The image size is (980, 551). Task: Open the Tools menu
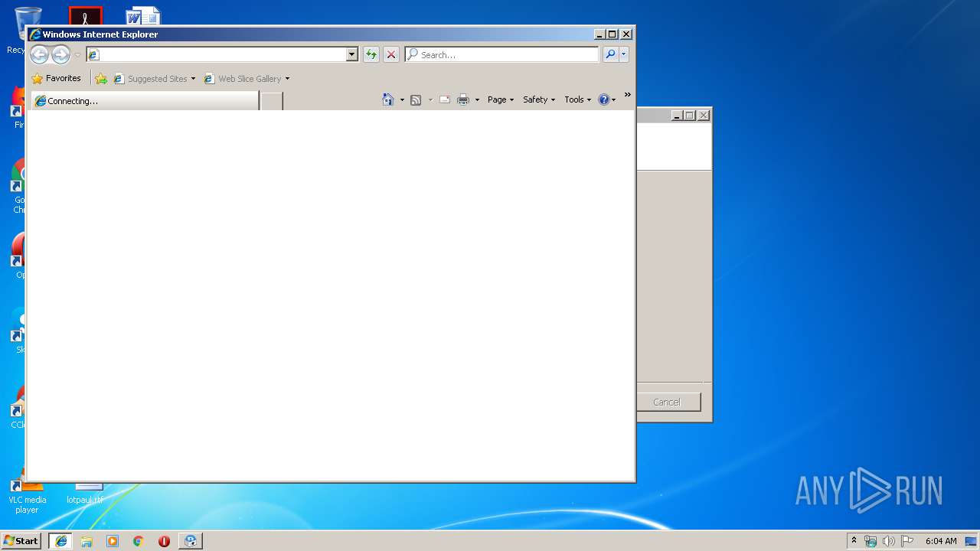pos(578,99)
